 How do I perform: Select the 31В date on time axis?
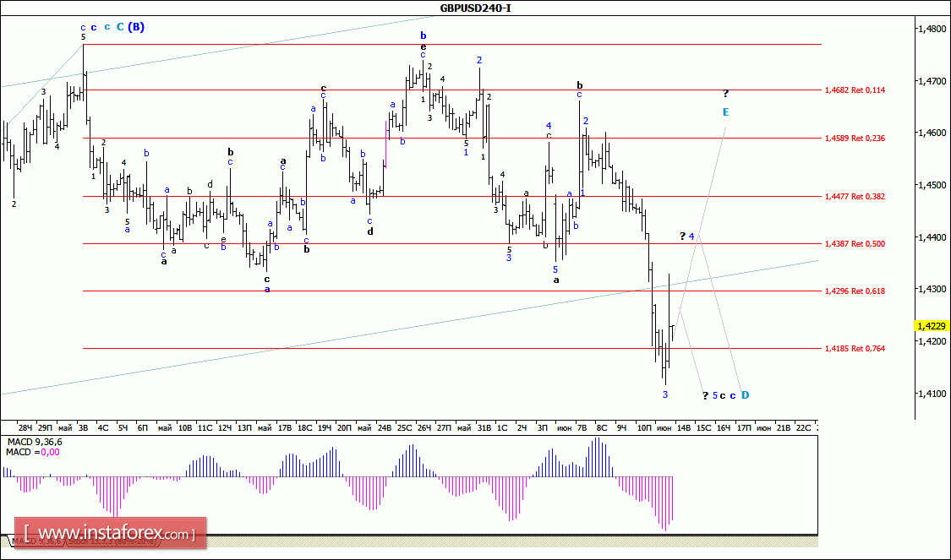(x=483, y=427)
